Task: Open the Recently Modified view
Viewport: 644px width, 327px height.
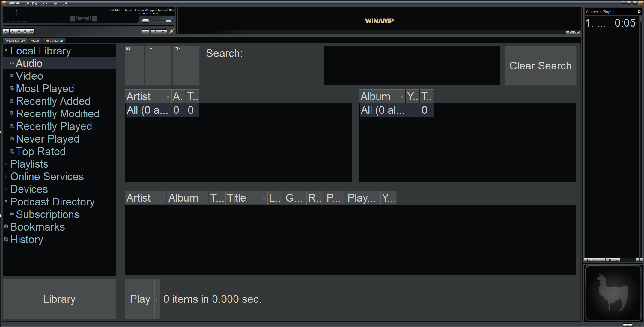Action: point(58,114)
